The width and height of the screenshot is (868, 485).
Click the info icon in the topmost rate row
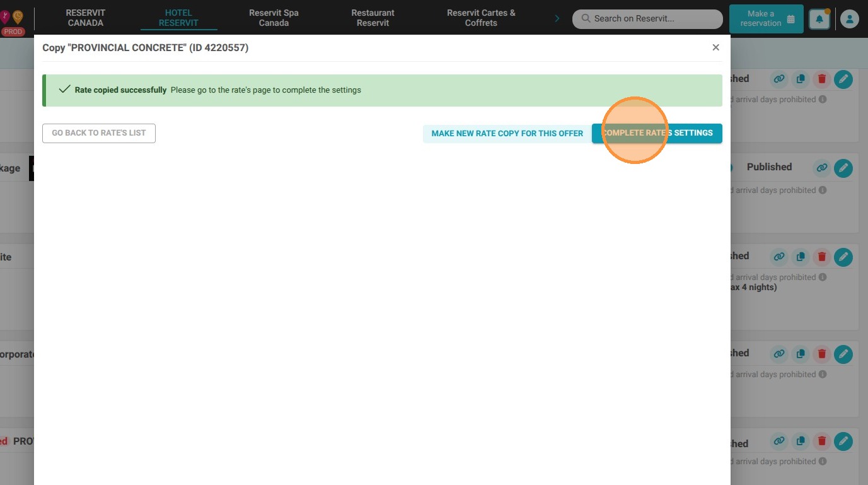(x=823, y=100)
